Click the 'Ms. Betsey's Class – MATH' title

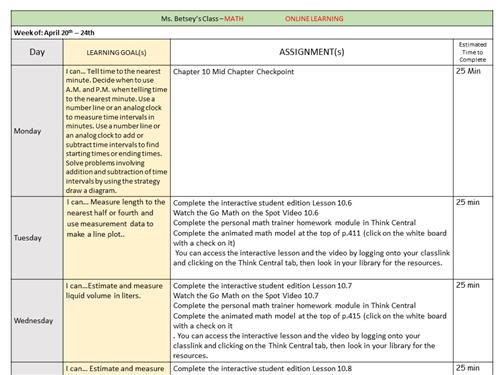pos(202,19)
